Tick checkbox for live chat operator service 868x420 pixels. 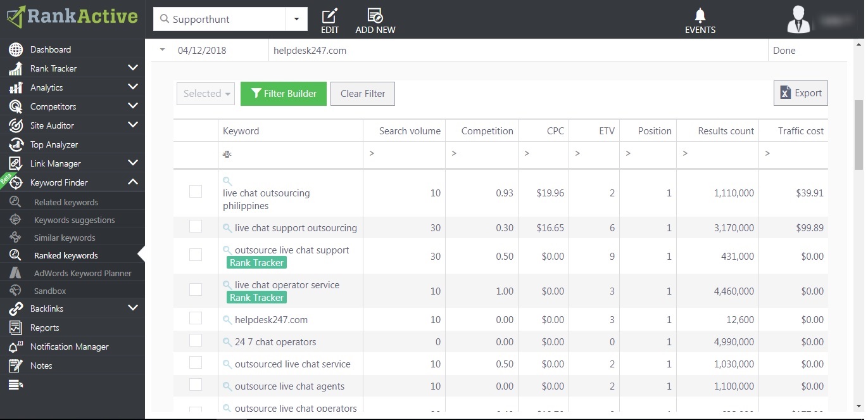(x=196, y=290)
